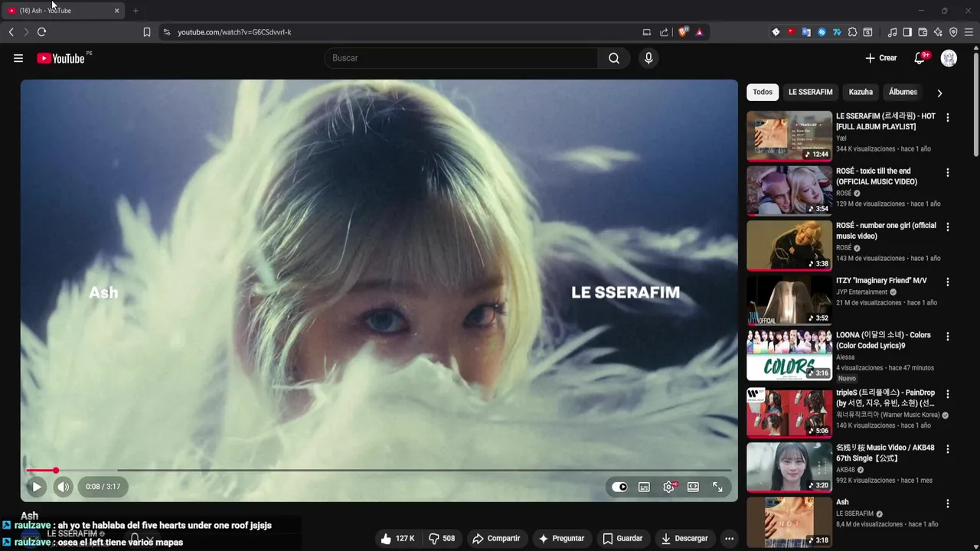
Task: Close the Ash - YouTube tab
Action: (116, 11)
